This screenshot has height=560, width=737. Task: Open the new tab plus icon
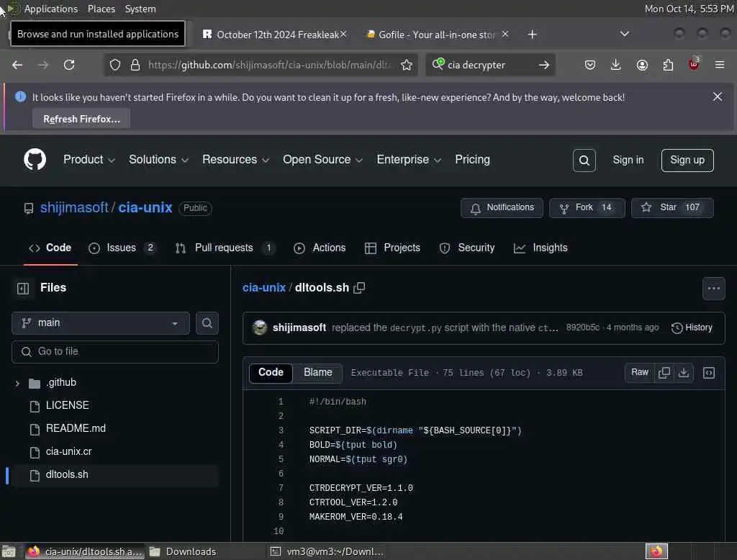(x=532, y=35)
